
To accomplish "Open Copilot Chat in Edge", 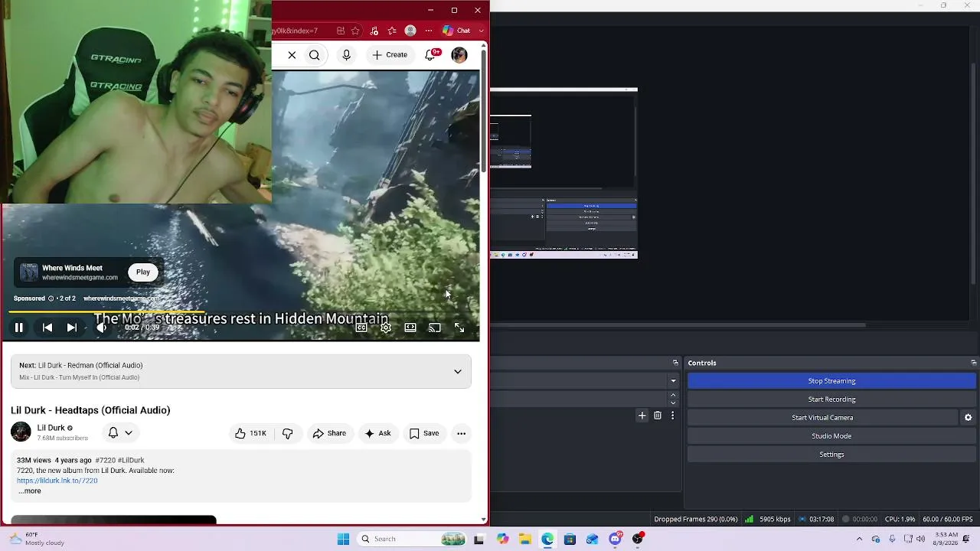I will coord(456,31).
